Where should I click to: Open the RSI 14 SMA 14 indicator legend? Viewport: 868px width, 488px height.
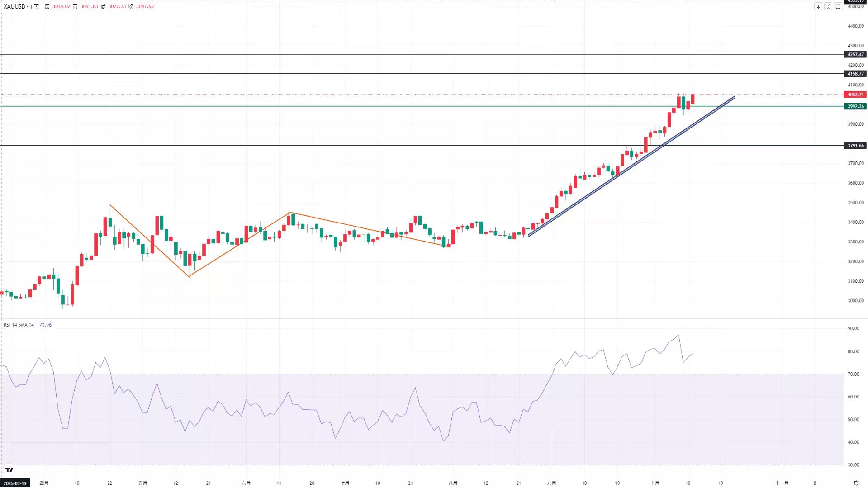coord(19,325)
